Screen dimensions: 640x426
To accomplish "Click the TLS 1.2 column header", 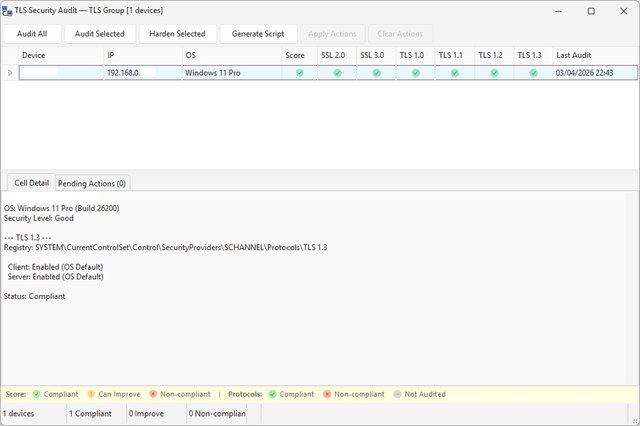I will pyautogui.click(x=494, y=55).
